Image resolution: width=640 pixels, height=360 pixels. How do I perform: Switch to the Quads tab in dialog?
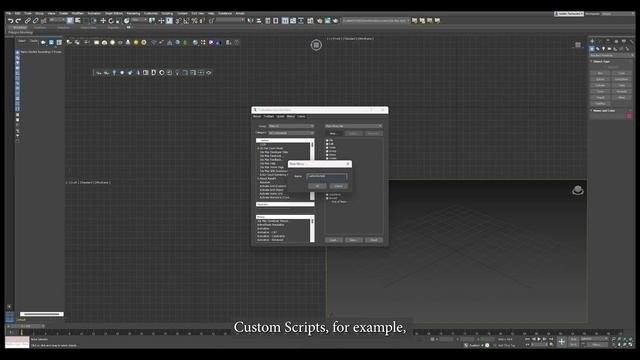tap(280, 117)
